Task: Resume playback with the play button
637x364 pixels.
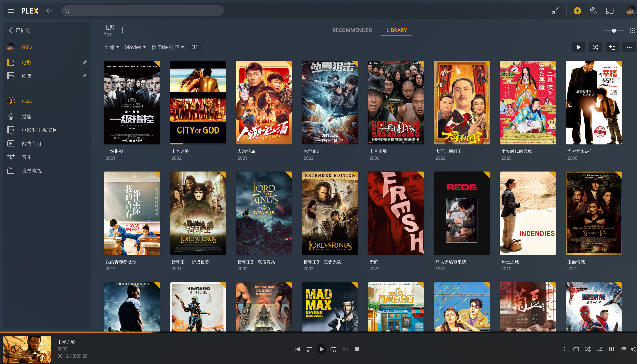Action: tap(322, 349)
